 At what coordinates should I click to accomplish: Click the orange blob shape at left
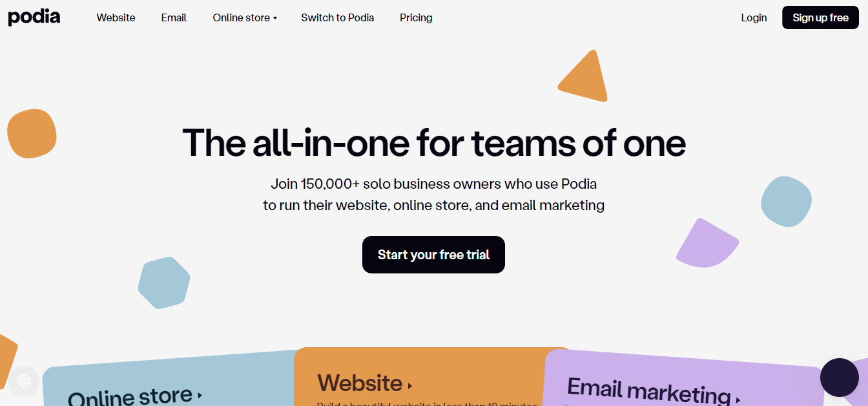[32, 134]
